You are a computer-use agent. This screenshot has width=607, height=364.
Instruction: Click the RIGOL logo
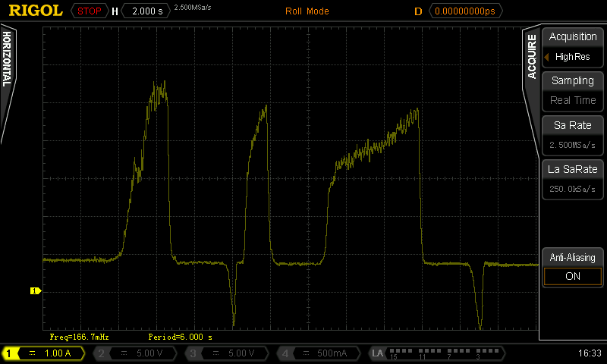pyautogui.click(x=35, y=11)
